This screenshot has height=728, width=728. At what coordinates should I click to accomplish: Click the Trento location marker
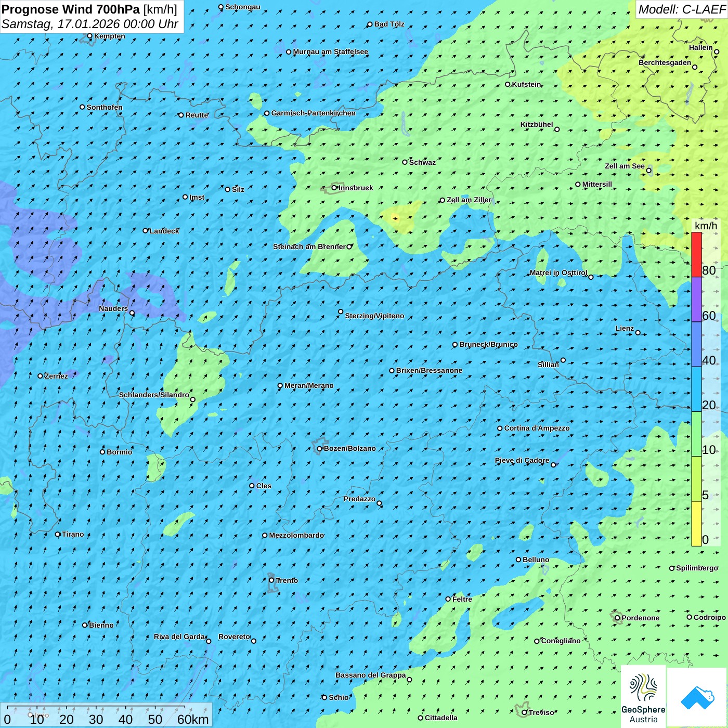point(271,580)
